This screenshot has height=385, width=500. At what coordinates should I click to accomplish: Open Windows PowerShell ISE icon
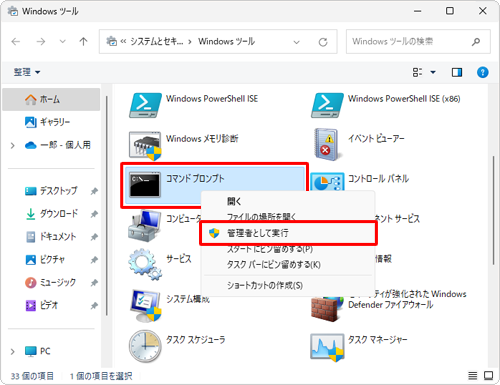(x=145, y=105)
